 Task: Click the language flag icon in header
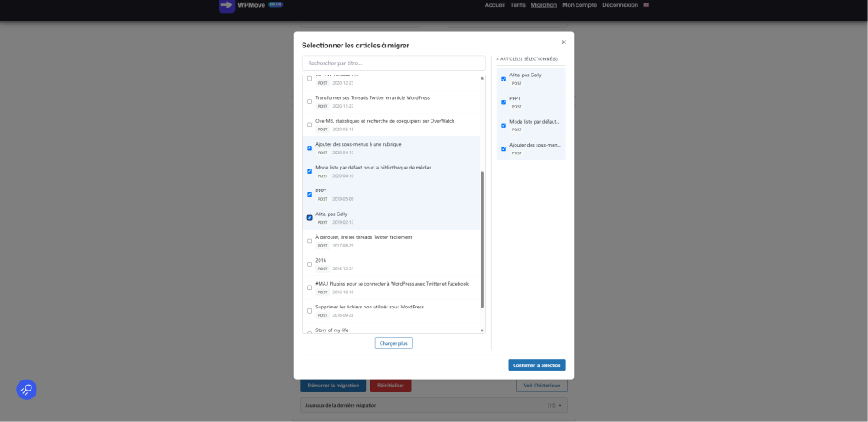(646, 5)
